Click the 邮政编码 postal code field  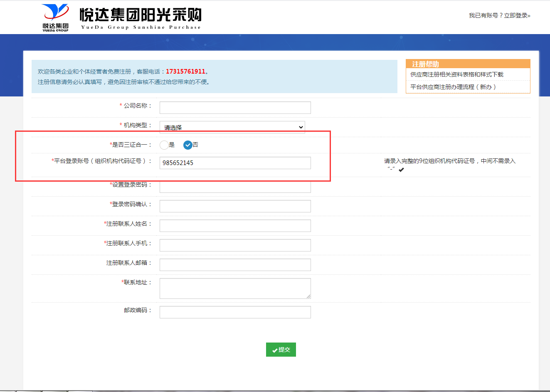click(235, 312)
